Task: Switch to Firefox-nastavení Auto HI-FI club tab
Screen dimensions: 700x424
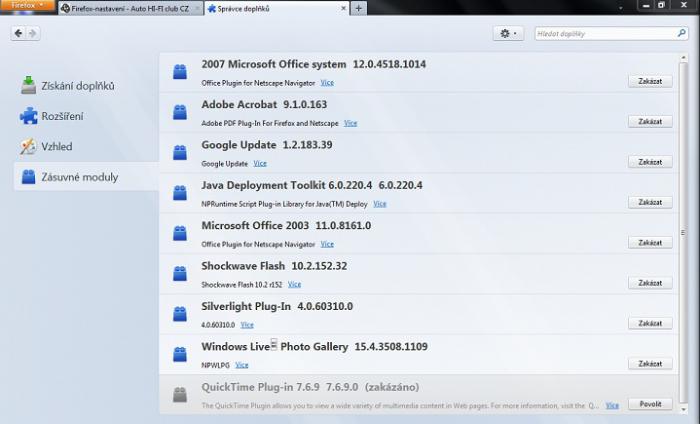Action: 130,8
